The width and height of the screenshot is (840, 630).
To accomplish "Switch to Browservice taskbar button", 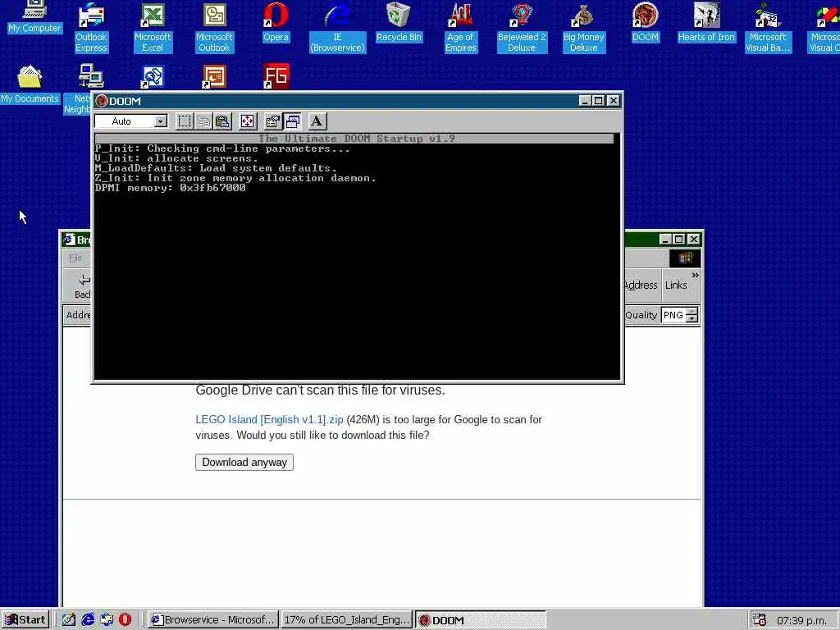I will point(213,620).
